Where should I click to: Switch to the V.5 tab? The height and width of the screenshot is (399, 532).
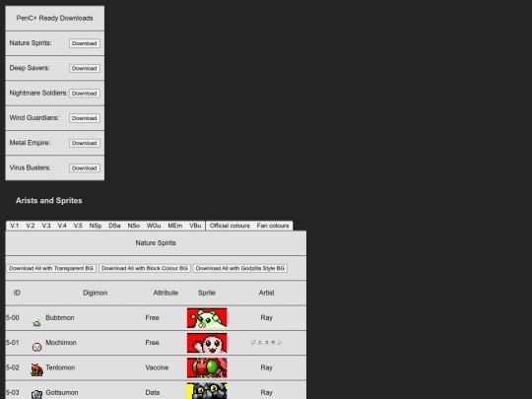click(78, 226)
